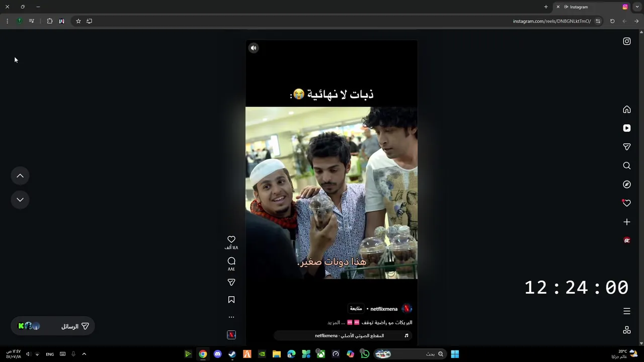644x362 pixels.
Task: Open WhatsApp from the taskbar
Action: coord(365,354)
